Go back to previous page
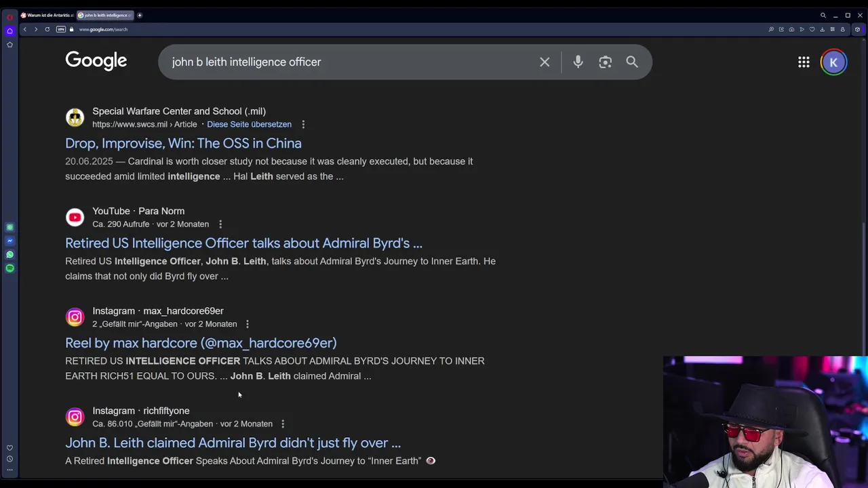The height and width of the screenshot is (488, 868). point(24,29)
